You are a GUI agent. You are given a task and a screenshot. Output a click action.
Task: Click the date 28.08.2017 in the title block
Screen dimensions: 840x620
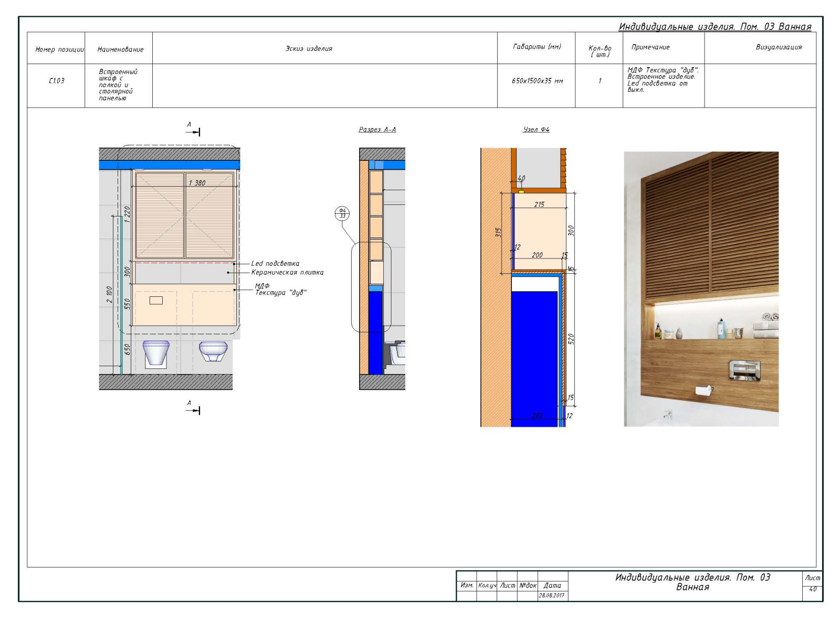(x=551, y=595)
